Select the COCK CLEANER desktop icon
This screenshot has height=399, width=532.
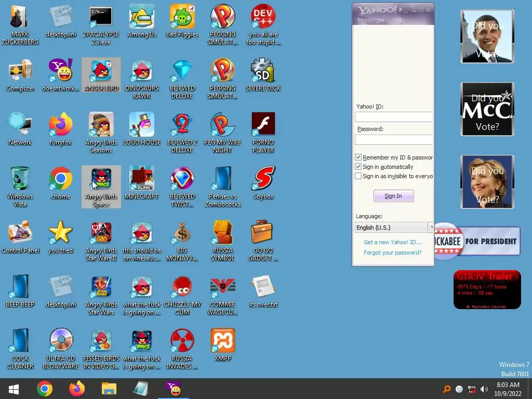pos(20,350)
